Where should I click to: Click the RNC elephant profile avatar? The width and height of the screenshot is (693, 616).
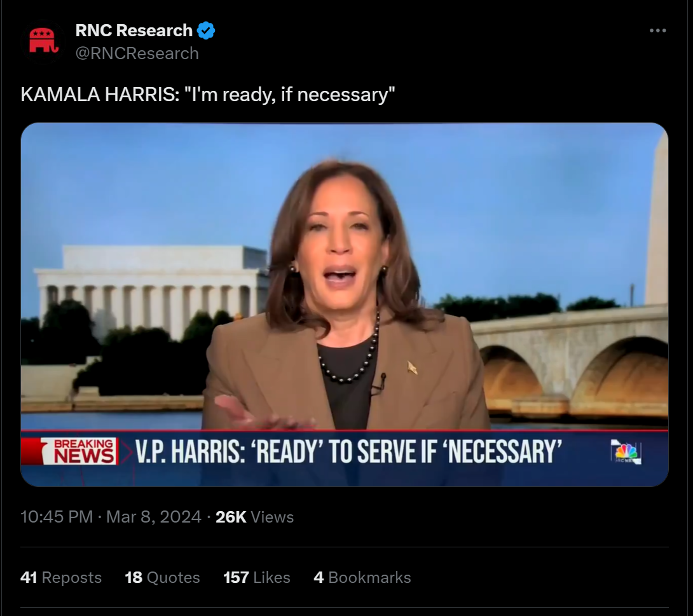(43, 41)
